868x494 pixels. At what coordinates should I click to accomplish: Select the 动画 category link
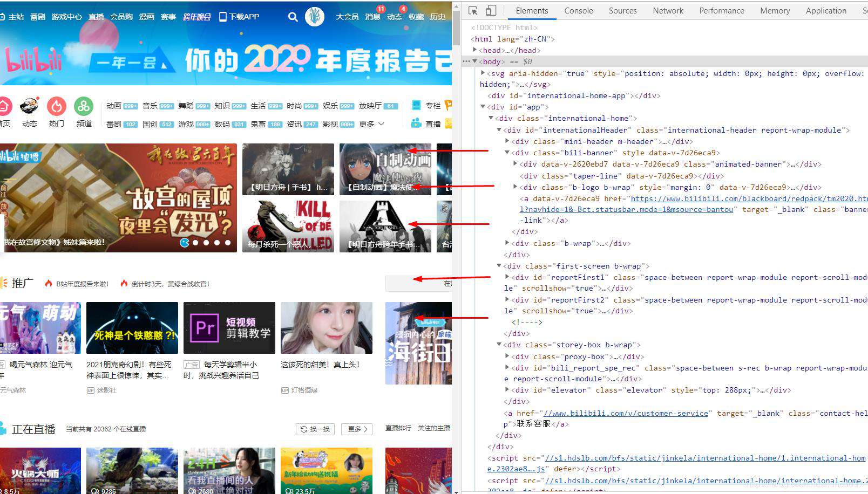tap(114, 106)
